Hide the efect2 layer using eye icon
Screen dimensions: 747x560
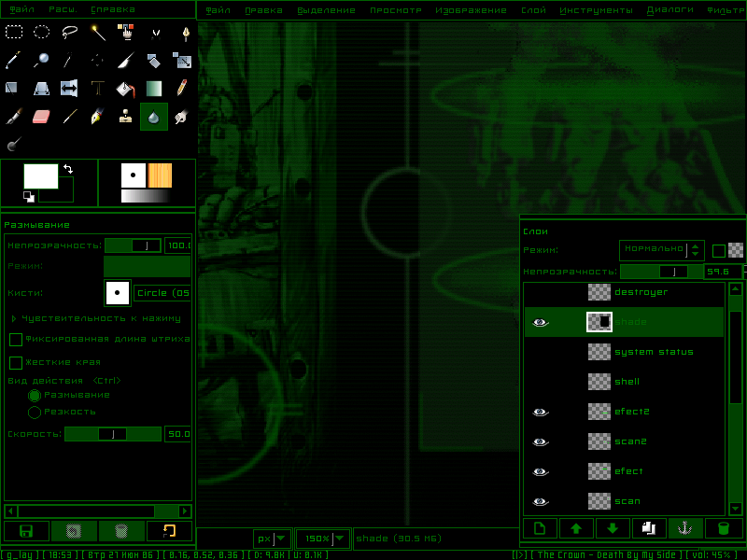pos(540,412)
